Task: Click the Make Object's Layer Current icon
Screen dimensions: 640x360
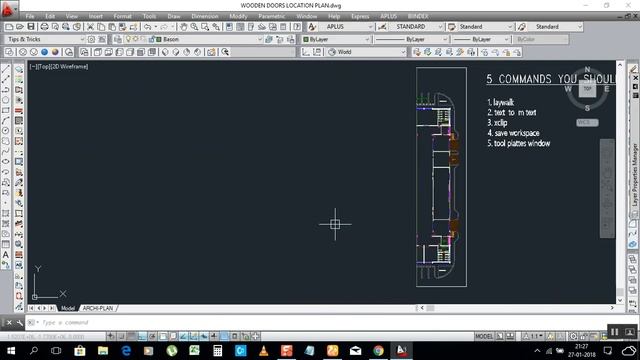Action: coord(269,40)
